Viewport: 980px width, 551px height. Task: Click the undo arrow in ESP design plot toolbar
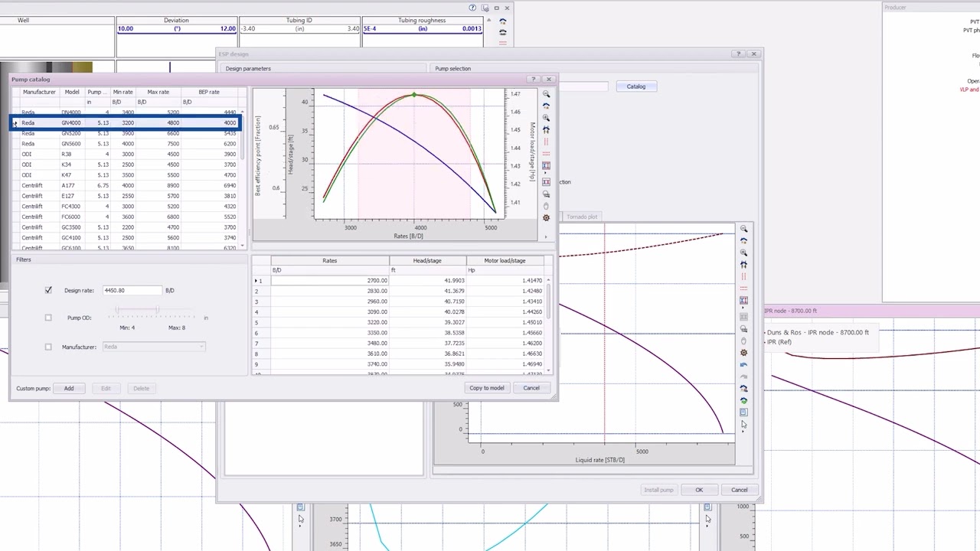click(743, 364)
